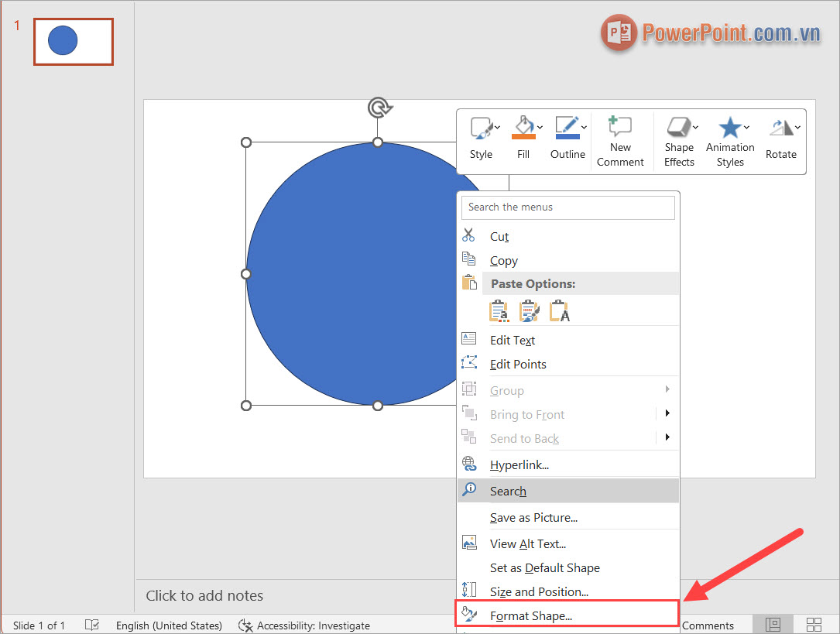Select Size and Position
The height and width of the screenshot is (634, 840).
point(540,591)
